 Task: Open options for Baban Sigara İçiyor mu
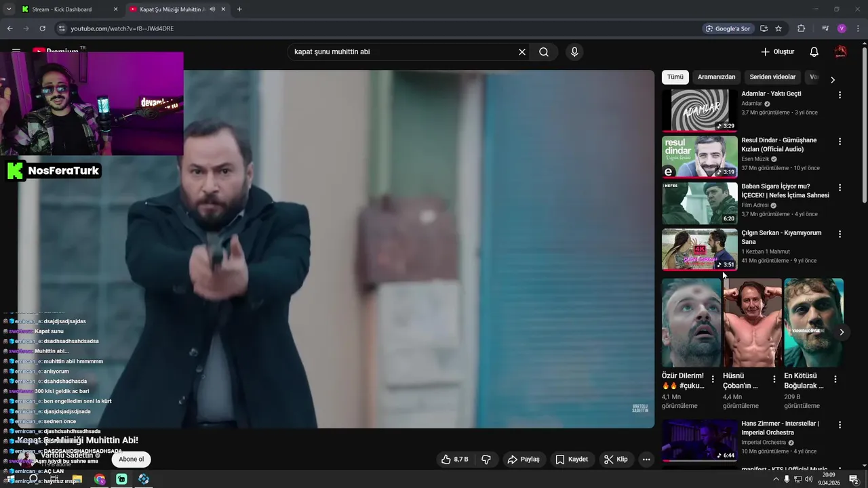[x=840, y=188]
